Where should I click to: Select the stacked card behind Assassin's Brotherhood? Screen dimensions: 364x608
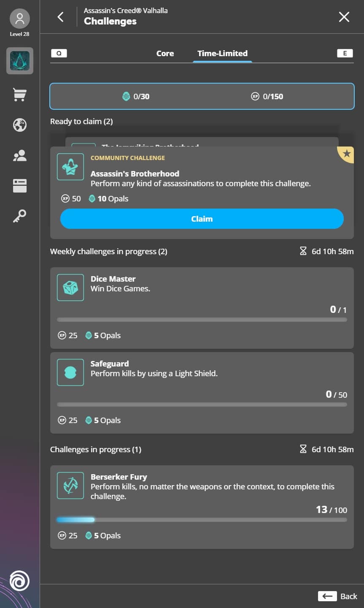tap(202, 142)
